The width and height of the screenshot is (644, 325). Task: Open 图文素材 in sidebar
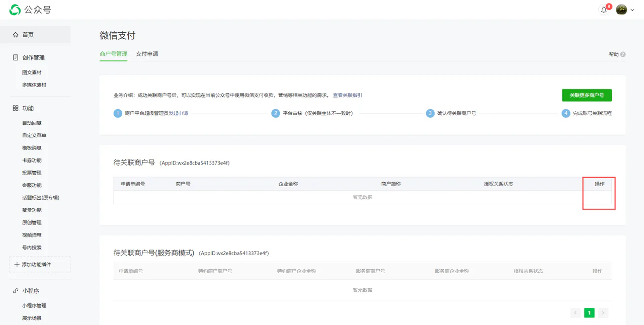32,72
